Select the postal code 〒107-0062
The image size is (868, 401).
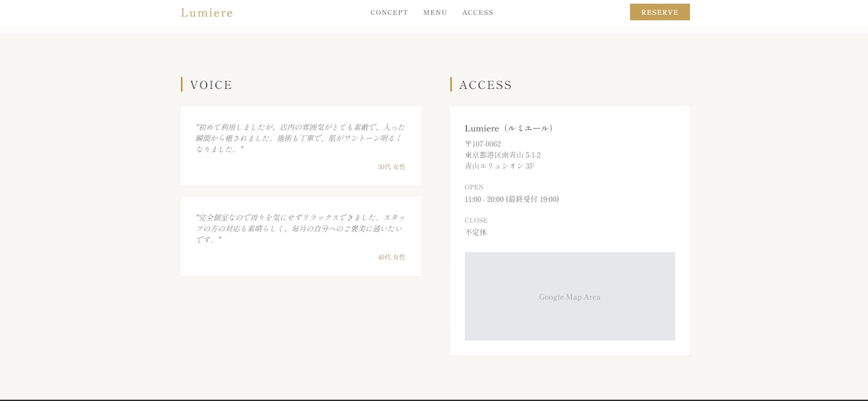point(482,144)
